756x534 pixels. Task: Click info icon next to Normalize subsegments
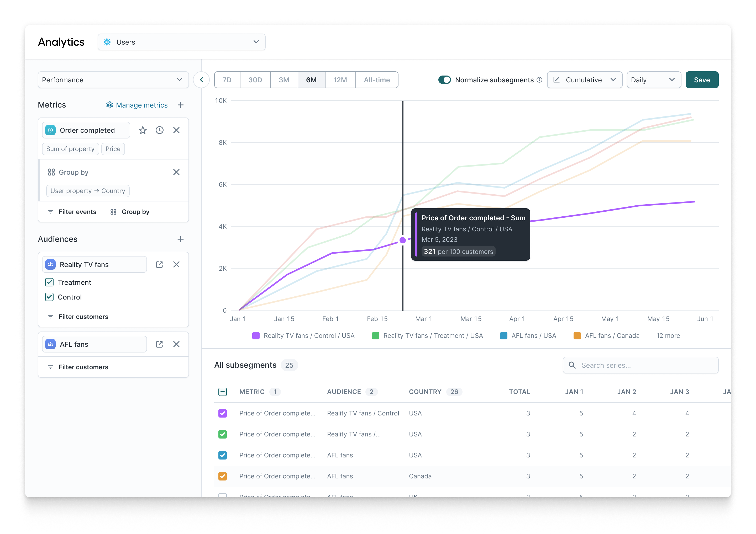pyautogui.click(x=539, y=80)
